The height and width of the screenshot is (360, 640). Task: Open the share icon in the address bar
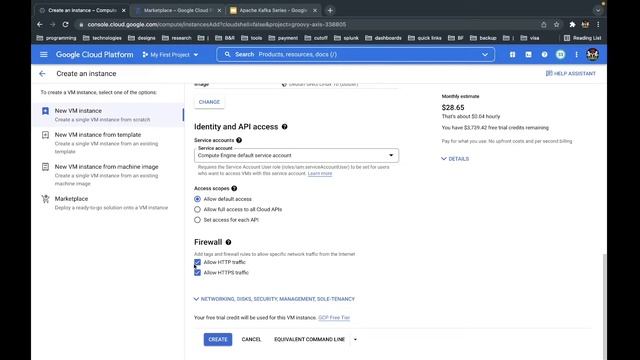(544, 24)
